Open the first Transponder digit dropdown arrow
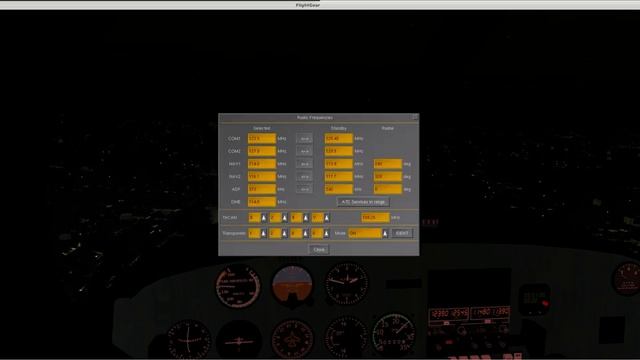The image size is (640, 360). pyautogui.click(x=264, y=233)
